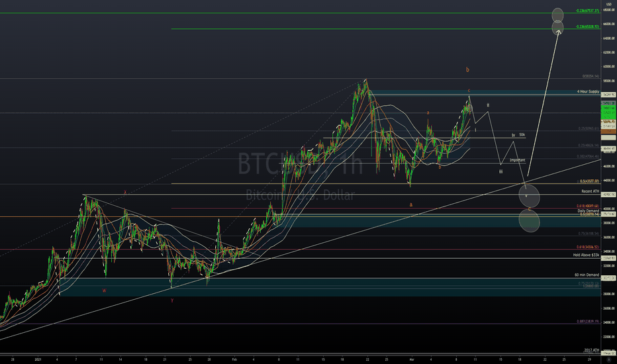Select the 0.618 (34306.52) Fibonacci label

(588, 247)
